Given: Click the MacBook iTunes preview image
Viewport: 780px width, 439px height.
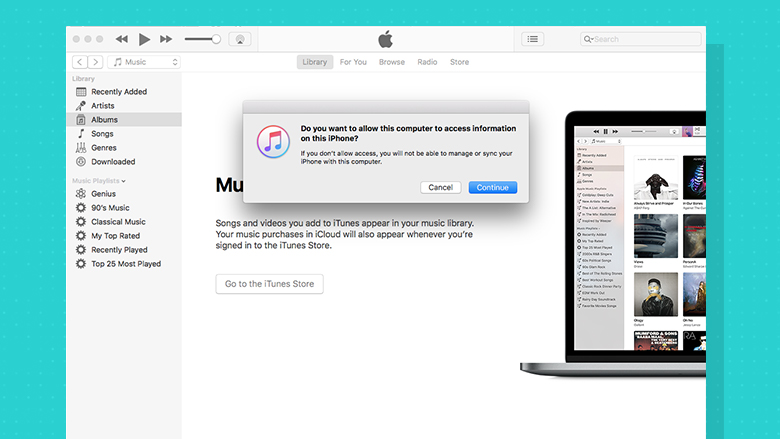Looking at the screenshot, I should 613,243.
